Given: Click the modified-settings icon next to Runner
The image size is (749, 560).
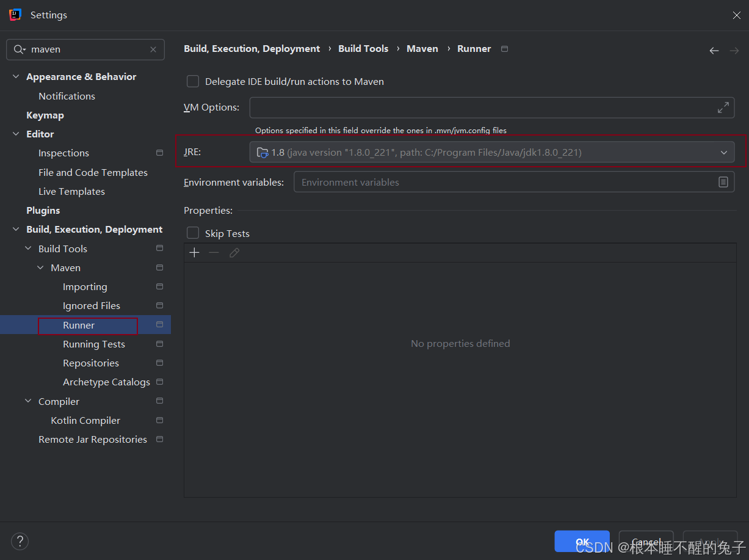Looking at the screenshot, I should tap(159, 325).
